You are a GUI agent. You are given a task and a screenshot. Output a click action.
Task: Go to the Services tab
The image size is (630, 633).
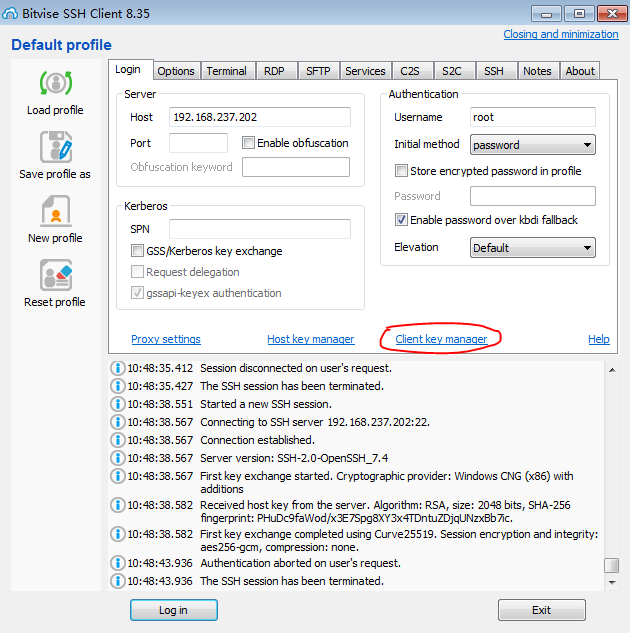click(x=365, y=71)
